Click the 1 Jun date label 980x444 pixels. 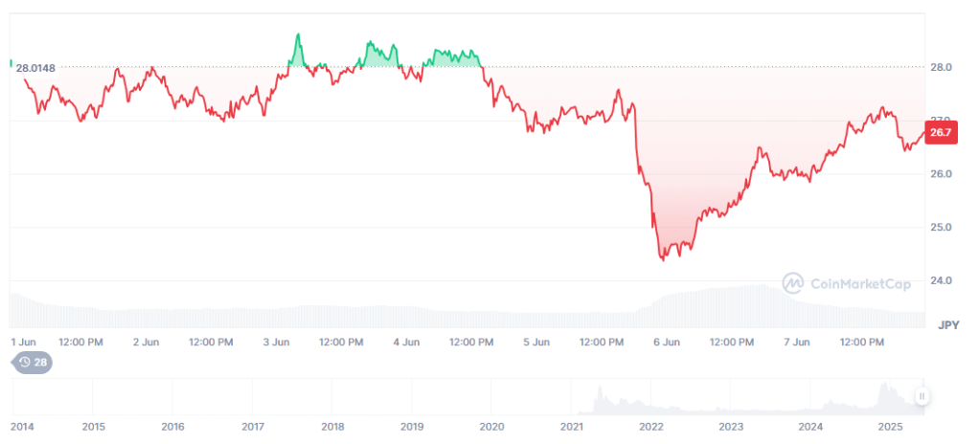(x=25, y=342)
